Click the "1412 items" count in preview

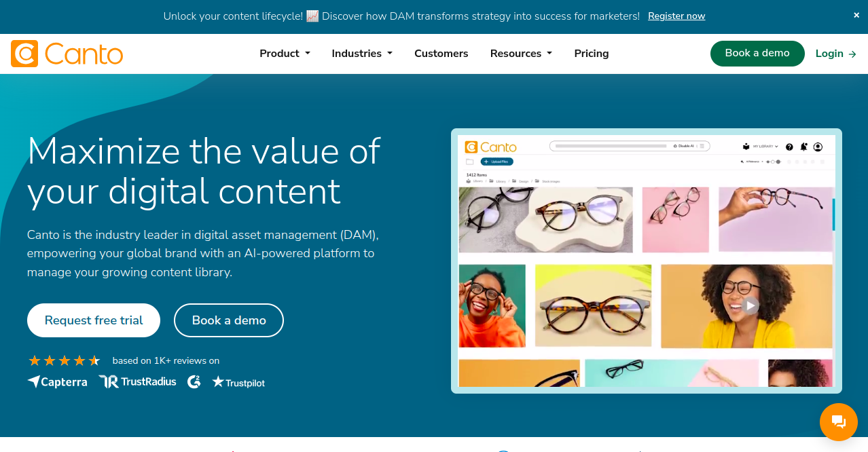pos(476,175)
